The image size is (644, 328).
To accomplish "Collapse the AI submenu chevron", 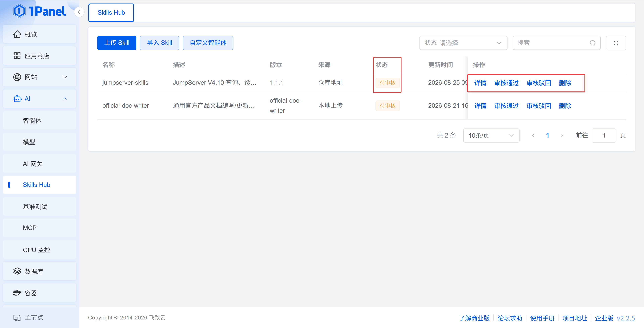I will click(65, 99).
